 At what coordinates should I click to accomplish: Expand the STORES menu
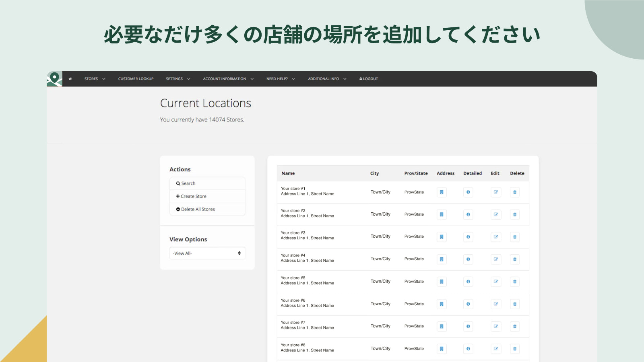pos(95,79)
